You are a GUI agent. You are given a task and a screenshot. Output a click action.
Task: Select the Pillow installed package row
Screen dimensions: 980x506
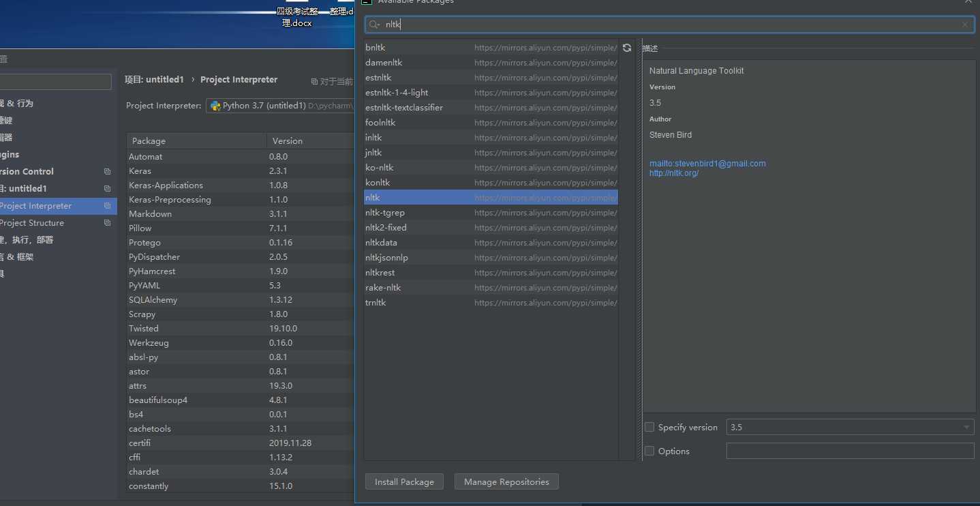[x=241, y=228]
